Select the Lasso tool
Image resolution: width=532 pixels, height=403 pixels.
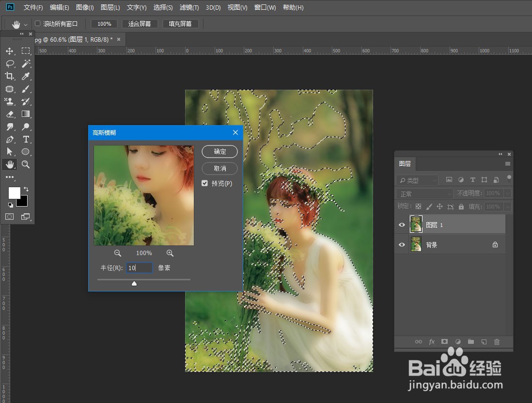10,64
